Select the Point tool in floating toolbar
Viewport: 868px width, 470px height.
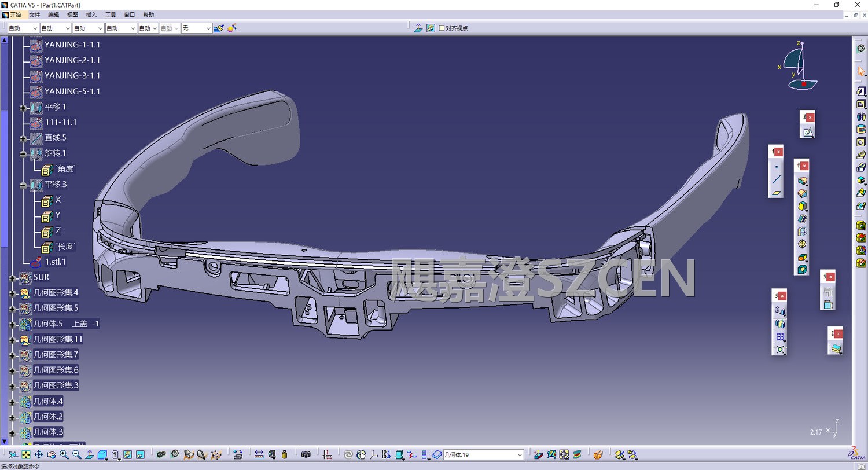tap(775, 167)
